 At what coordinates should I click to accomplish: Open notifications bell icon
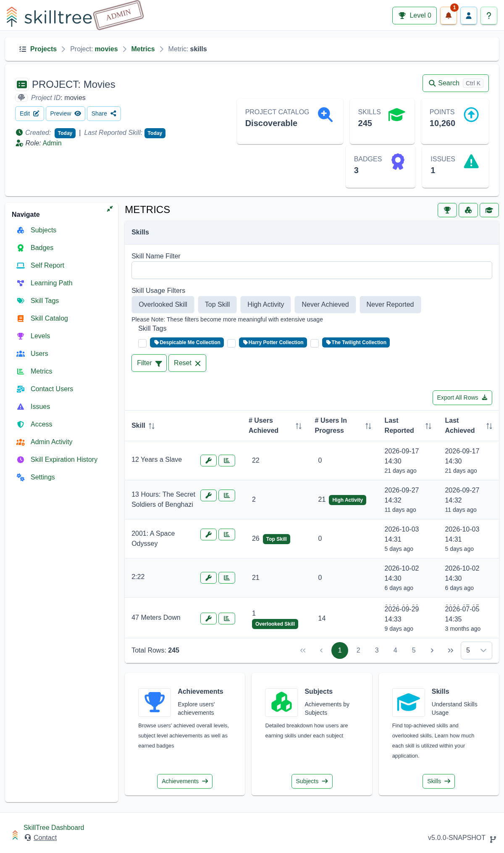point(448,16)
